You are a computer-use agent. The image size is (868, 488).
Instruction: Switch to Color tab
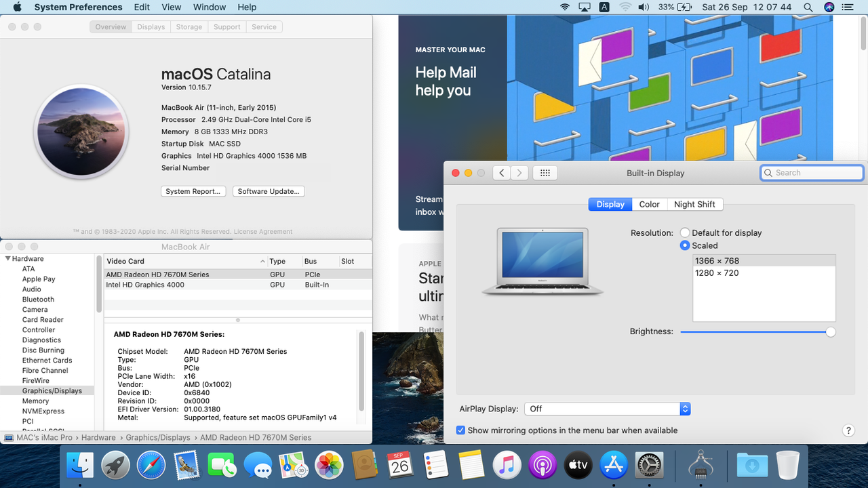649,204
